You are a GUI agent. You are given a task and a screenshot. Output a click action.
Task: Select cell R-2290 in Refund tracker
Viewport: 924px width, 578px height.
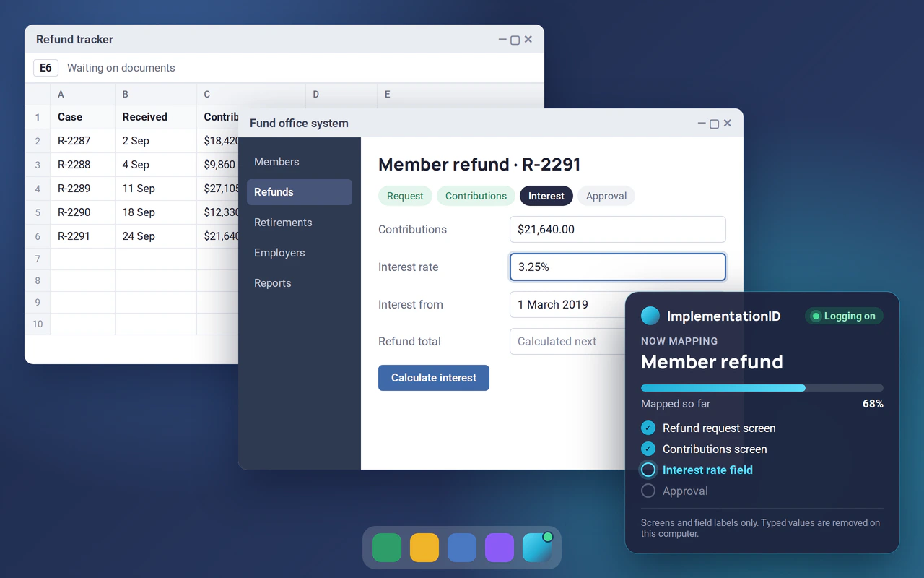pos(82,212)
